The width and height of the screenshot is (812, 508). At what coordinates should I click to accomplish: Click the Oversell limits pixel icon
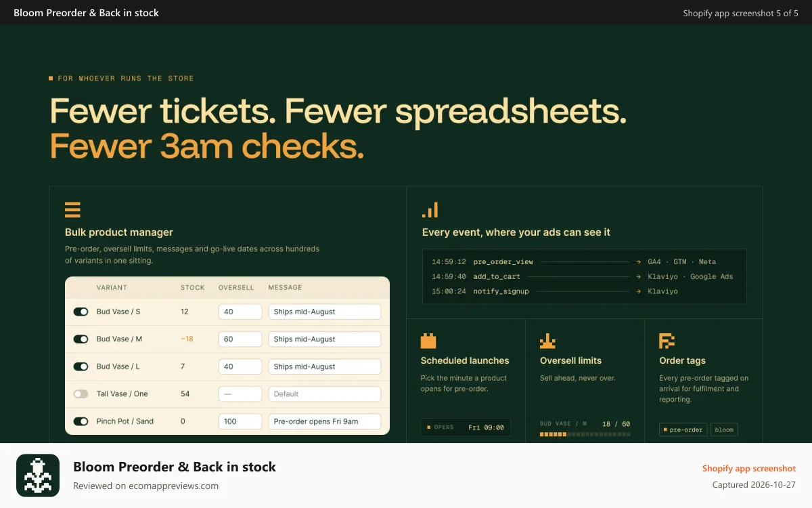pos(547,341)
